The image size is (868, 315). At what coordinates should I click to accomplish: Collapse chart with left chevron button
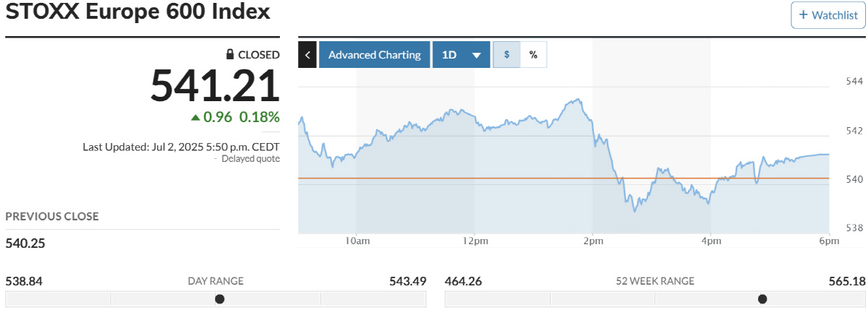click(307, 55)
